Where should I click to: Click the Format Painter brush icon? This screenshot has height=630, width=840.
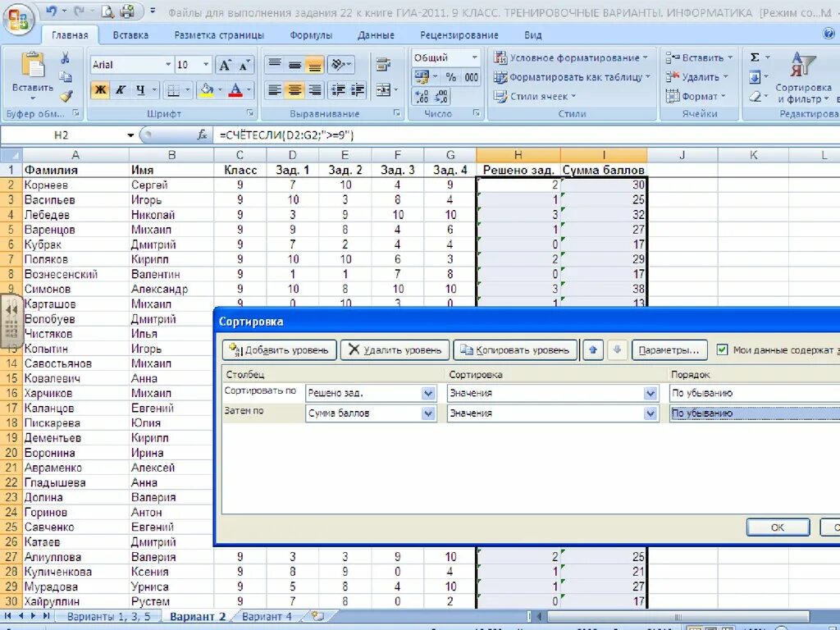(x=66, y=97)
